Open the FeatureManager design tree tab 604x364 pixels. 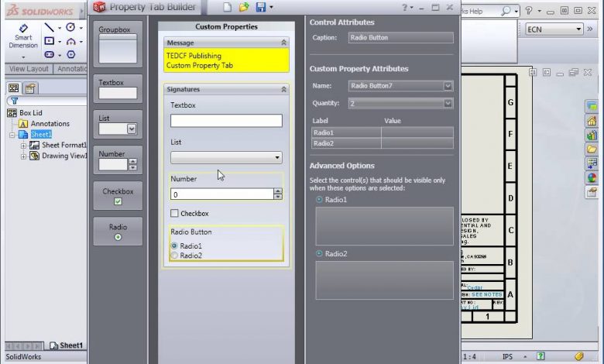(x=14, y=88)
